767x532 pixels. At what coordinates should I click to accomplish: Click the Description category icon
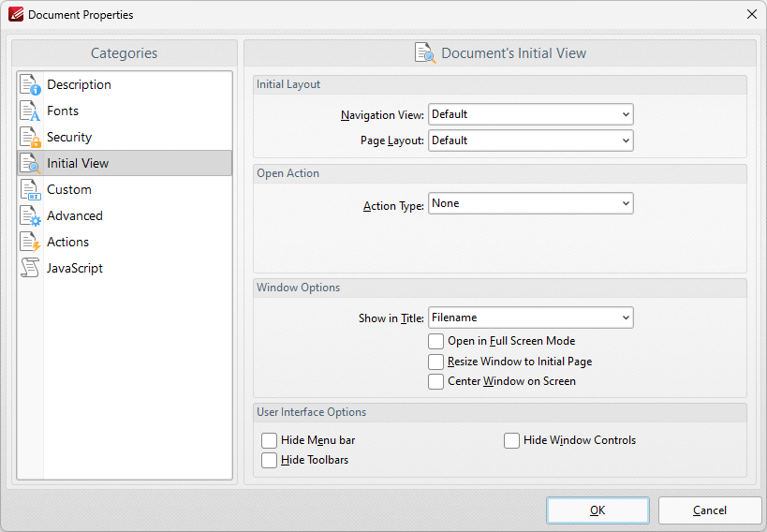click(x=30, y=84)
